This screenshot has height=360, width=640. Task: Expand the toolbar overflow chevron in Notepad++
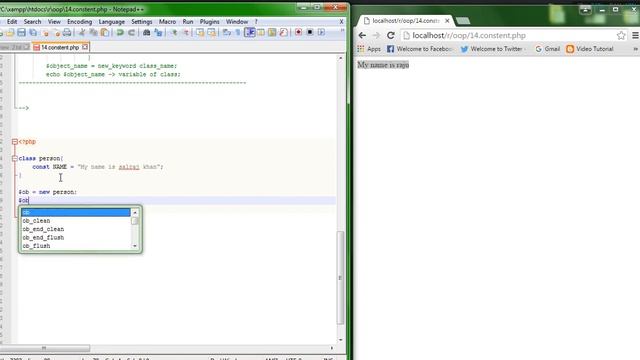(x=342, y=31)
